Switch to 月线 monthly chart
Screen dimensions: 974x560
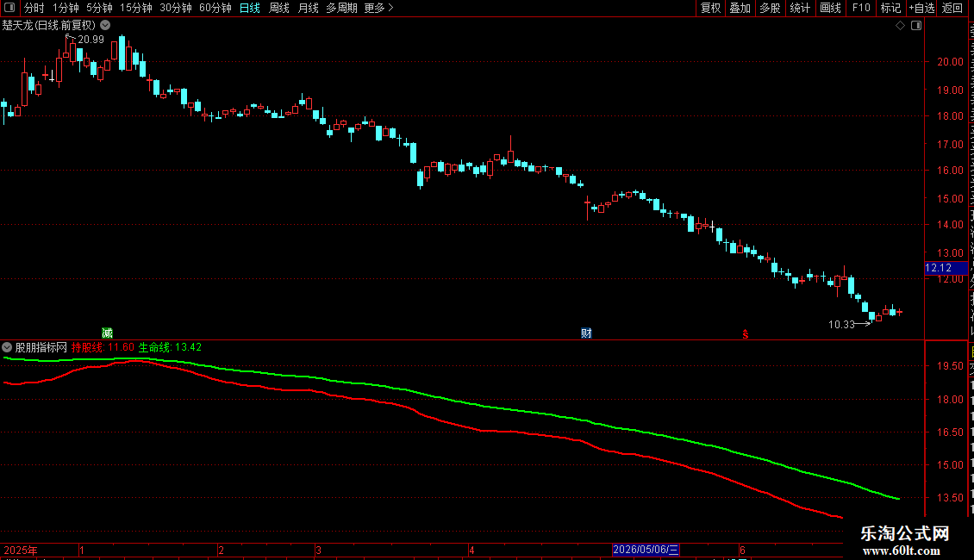308,8
